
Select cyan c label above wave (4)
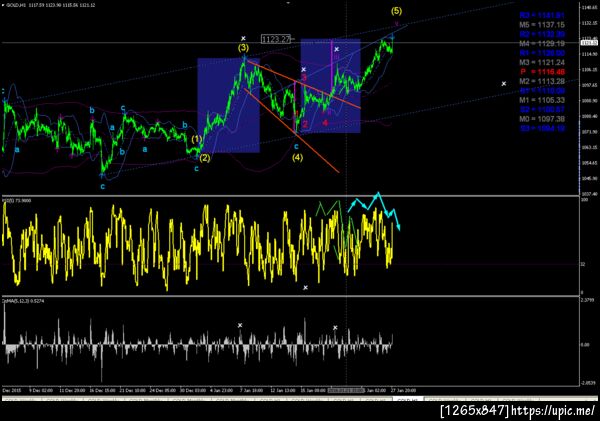pyautogui.click(x=296, y=146)
